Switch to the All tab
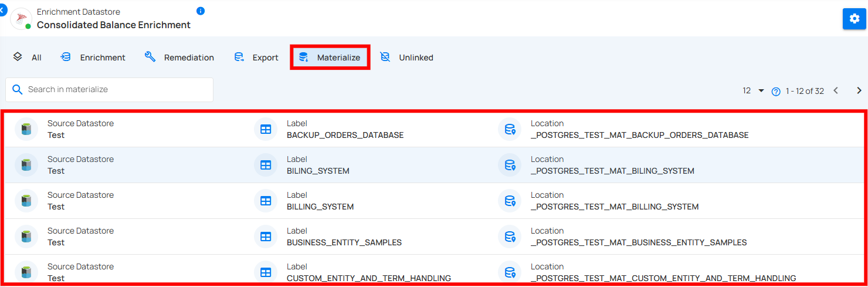Screen dimensions: 868x287 click(27, 58)
